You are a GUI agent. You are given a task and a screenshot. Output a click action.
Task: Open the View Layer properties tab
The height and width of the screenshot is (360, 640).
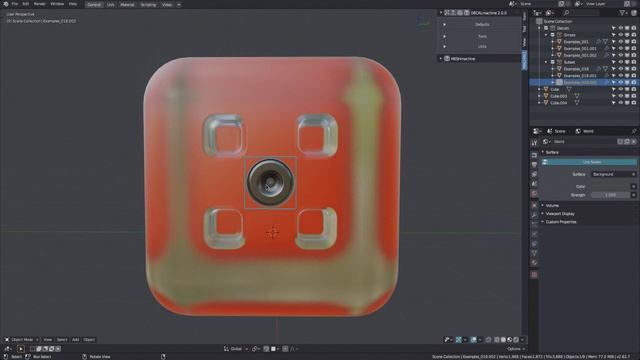tap(534, 174)
